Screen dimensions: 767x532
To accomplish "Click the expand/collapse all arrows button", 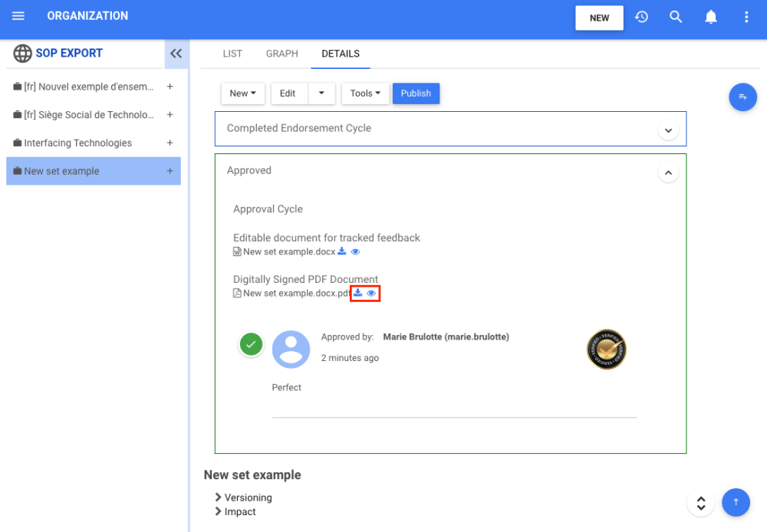I will (x=701, y=503).
